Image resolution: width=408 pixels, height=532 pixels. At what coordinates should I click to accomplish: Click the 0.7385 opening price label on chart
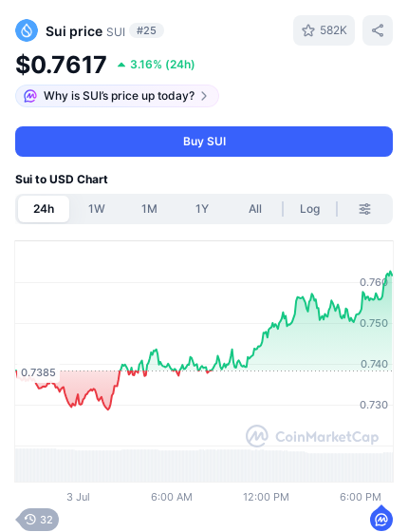click(x=38, y=372)
